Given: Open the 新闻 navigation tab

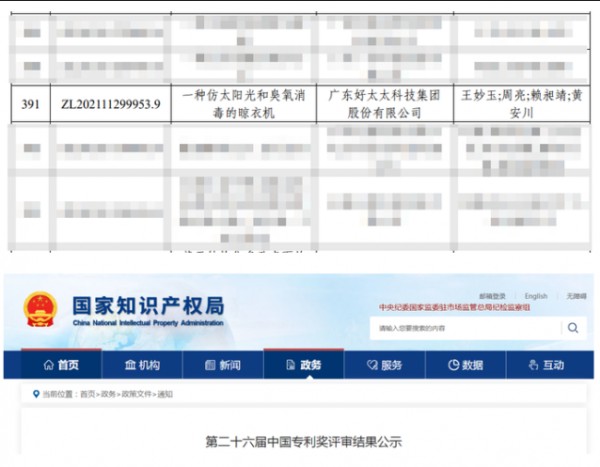Looking at the screenshot, I should point(223,365).
